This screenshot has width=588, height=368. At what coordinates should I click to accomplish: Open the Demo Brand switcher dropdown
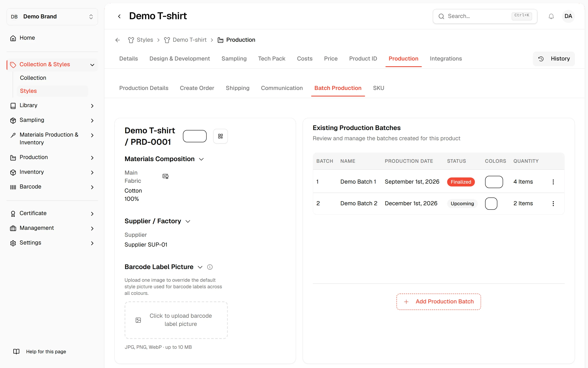52,17
